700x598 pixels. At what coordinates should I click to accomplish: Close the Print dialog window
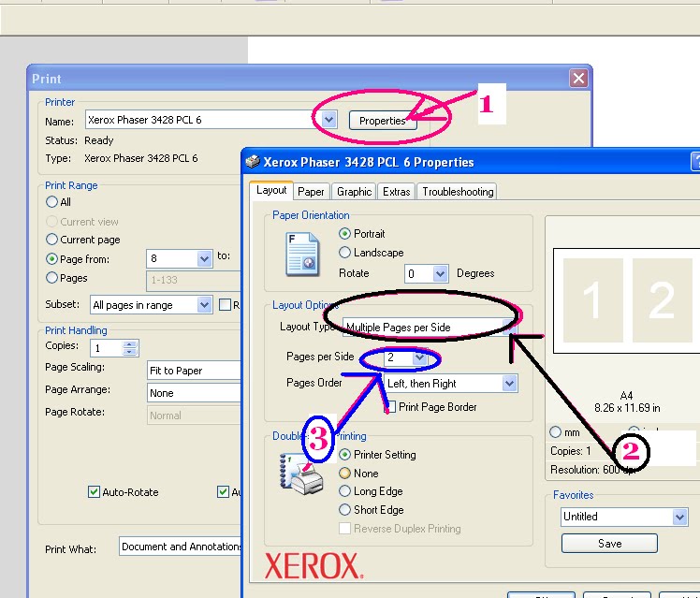coord(578,79)
